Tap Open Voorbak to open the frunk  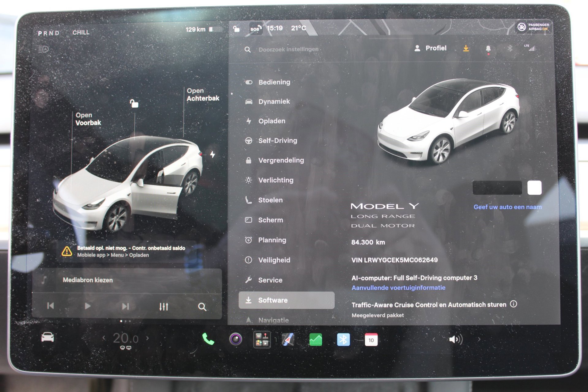88,119
